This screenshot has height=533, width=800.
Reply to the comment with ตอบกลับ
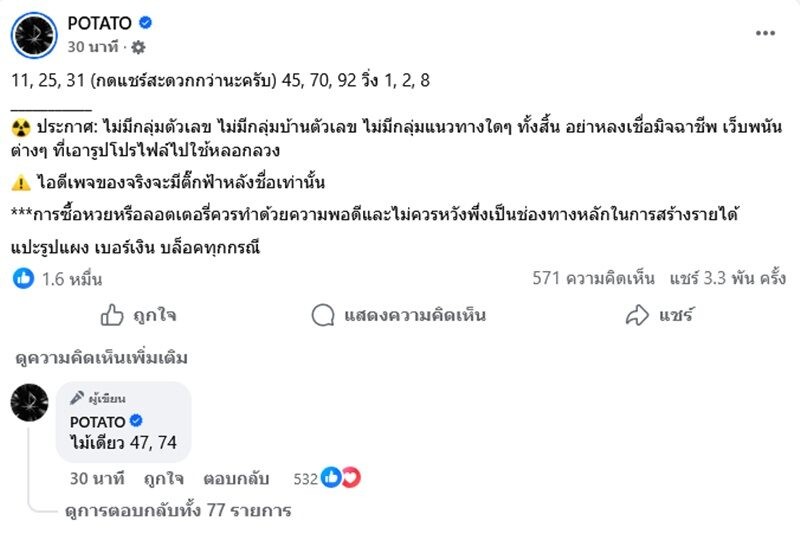coord(235,478)
